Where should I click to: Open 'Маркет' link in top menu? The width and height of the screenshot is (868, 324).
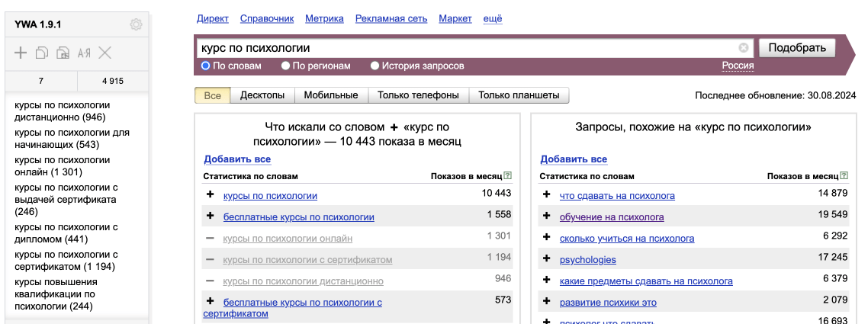pyautogui.click(x=455, y=19)
